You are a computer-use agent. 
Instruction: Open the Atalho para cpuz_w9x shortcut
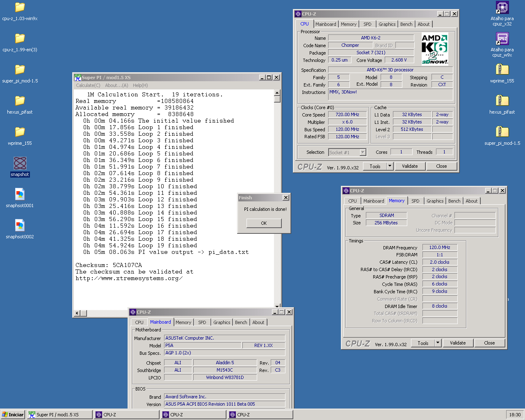click(502, 41)
